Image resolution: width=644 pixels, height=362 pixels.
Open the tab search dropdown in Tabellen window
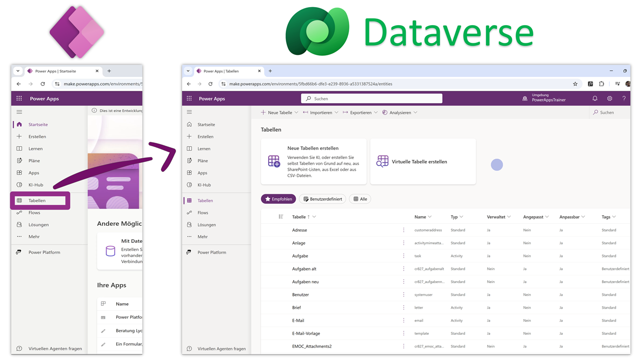[188, 71]
